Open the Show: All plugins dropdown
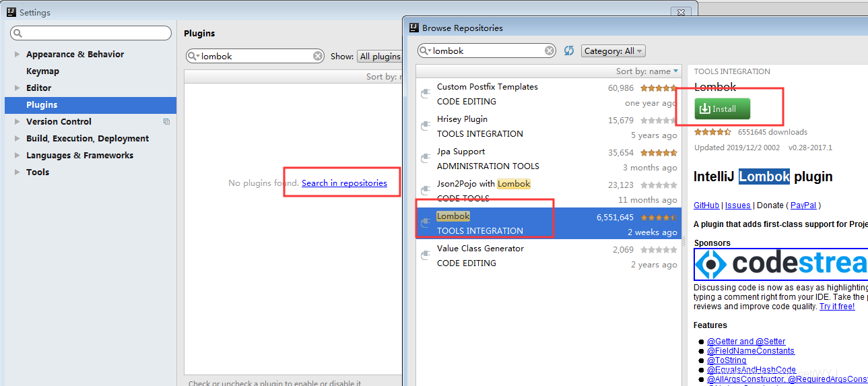This screenshot has width=868, height=386. pos(380,56)
